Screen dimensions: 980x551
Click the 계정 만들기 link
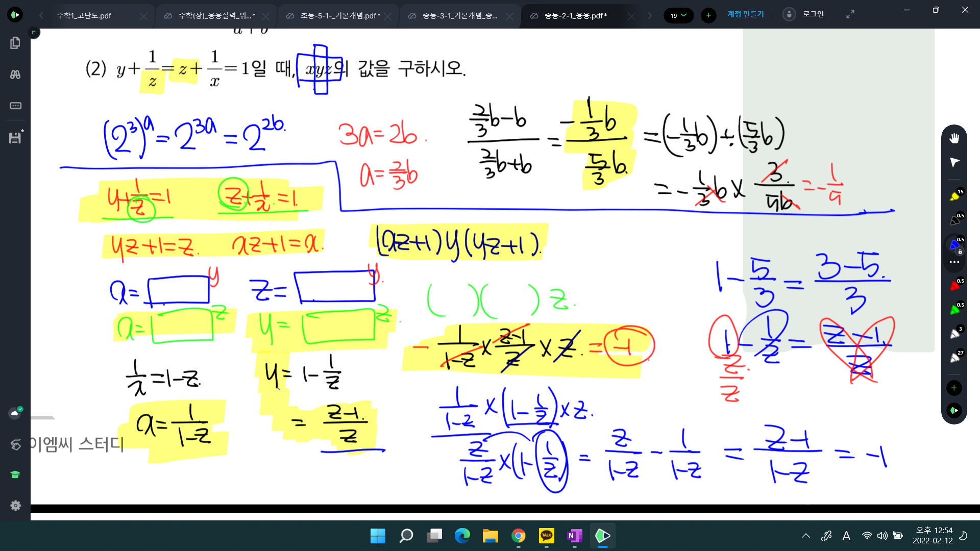click(745, 14)
